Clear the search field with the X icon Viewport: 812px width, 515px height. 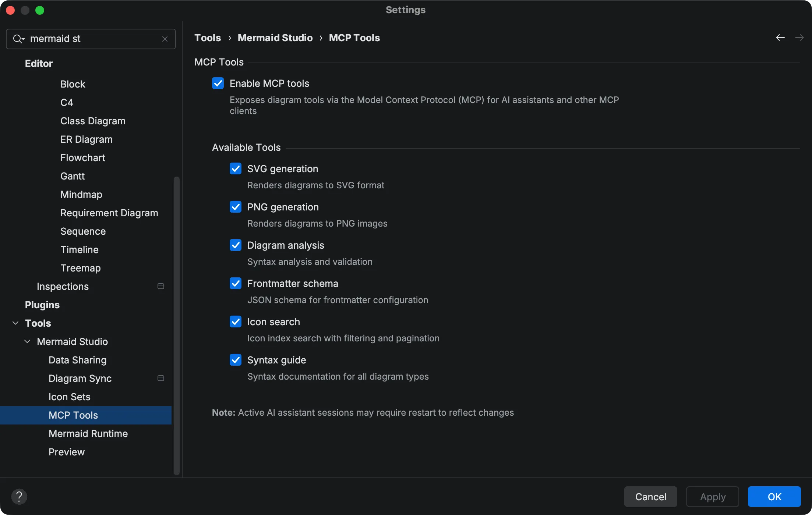165,39
